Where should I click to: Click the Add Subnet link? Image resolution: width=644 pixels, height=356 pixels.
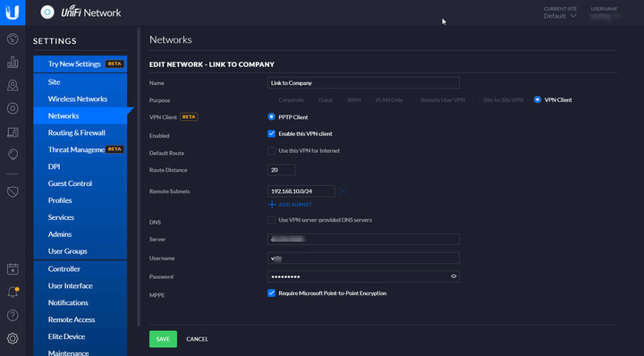pos(290,205)
